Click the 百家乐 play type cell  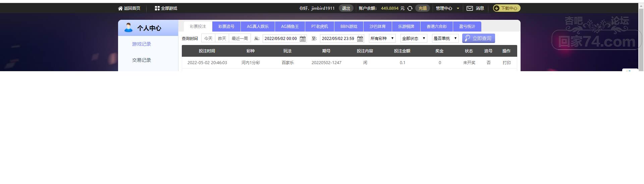coord(288,63)
